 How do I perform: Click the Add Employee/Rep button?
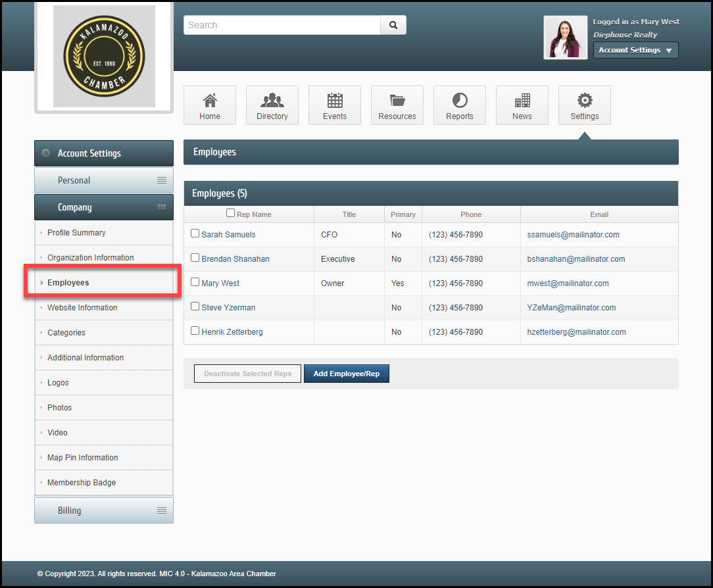(x=346, y=374)
